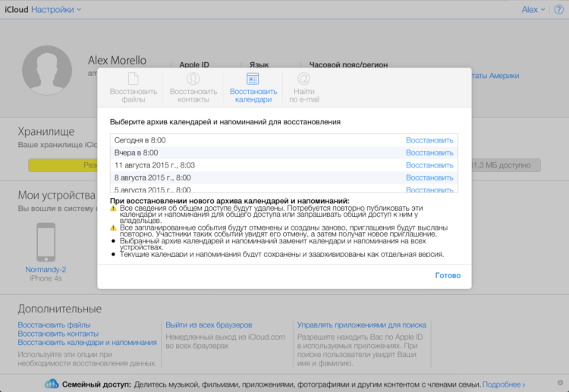569x392 pixels.
Task: Click Восстановить календари и напоминания link
Action: click(87, 342)
